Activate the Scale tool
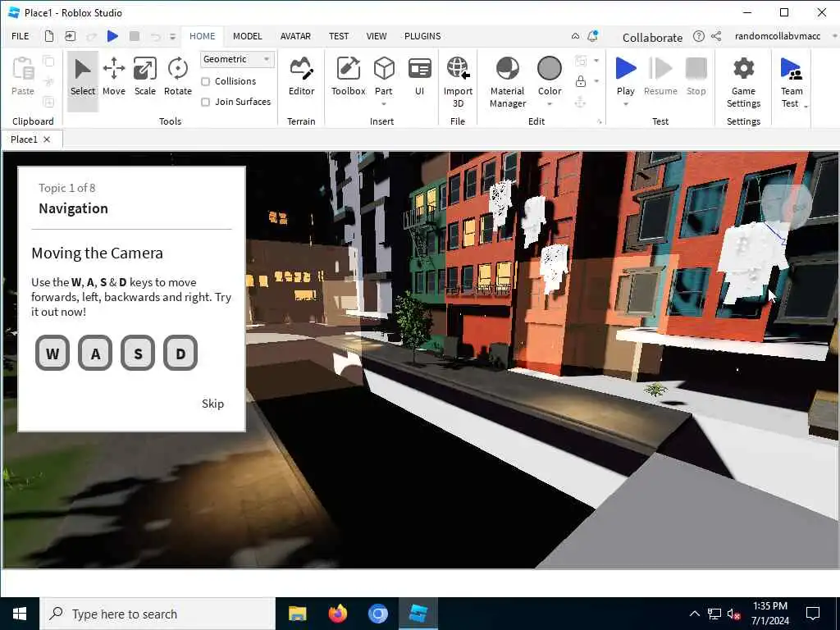This screenshot has width=840, height=630. (x=144, y=76)
